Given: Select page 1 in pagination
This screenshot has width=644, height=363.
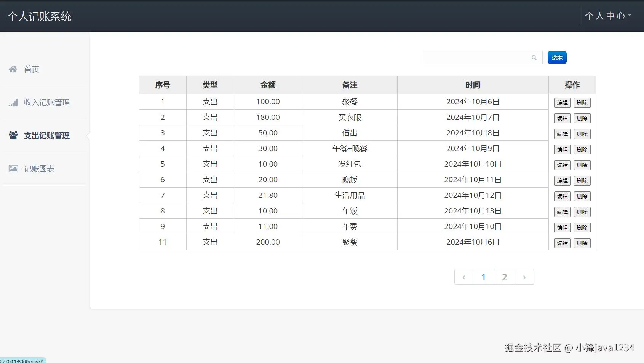Looking at the screenshot, I should click(x=483, y=277).
